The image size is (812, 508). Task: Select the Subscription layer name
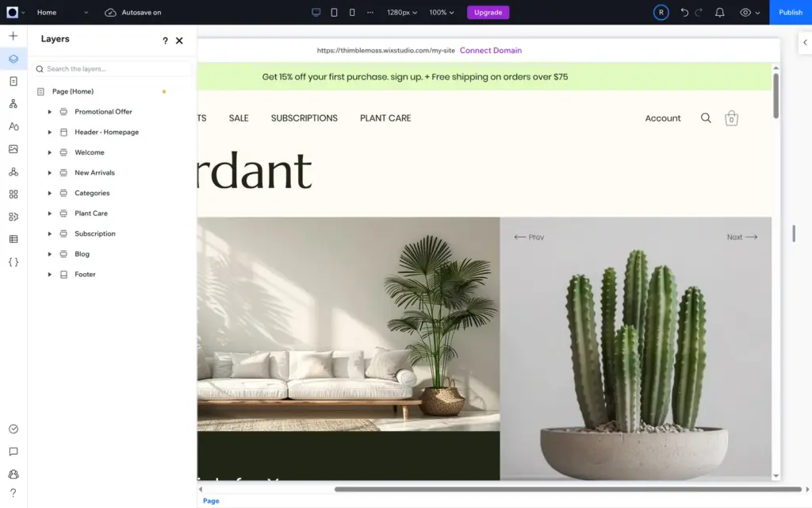[95, 234]
